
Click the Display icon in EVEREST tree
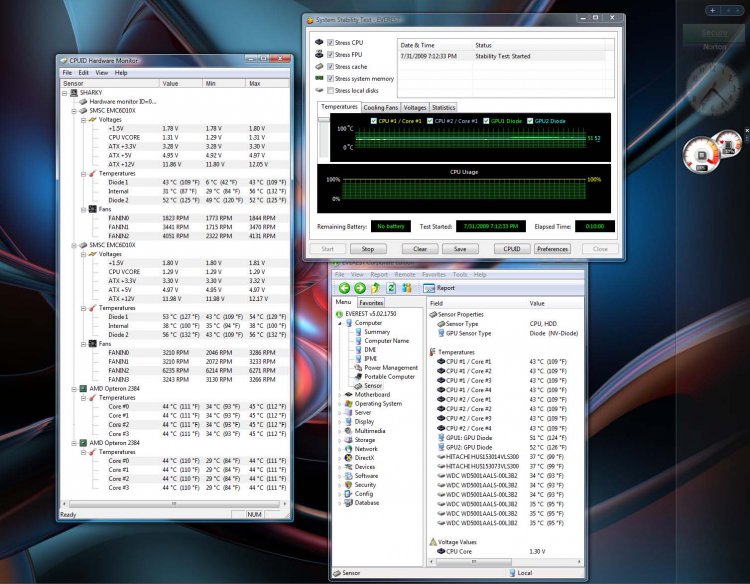[349, 422]
